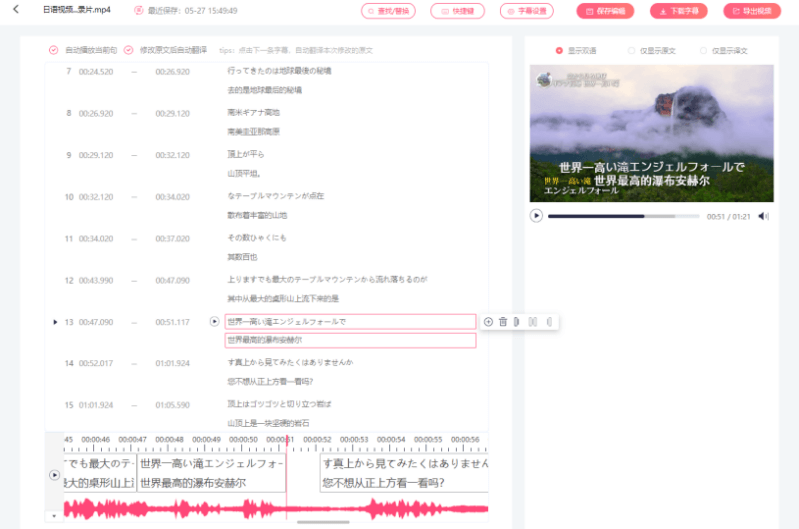Open the 查找/替换 find and replace button

(x=388, y=11)
